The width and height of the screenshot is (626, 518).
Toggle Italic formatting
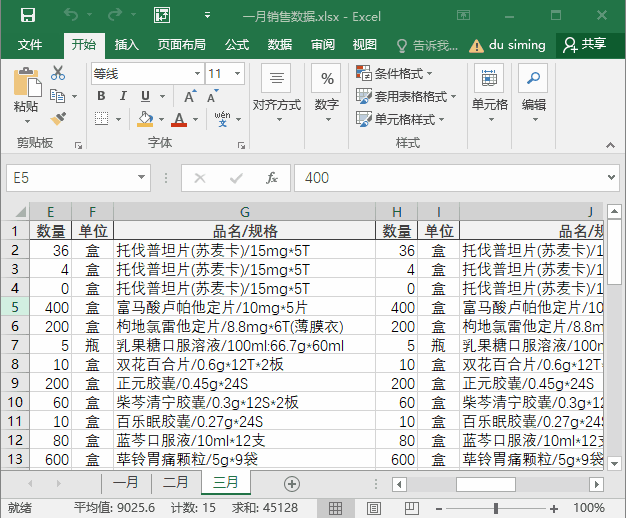click(x=123, y=96)
